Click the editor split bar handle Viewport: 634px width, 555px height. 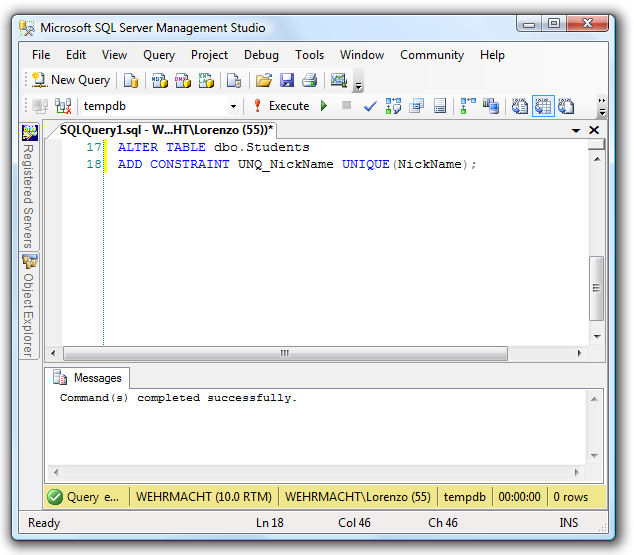(596, 144)
